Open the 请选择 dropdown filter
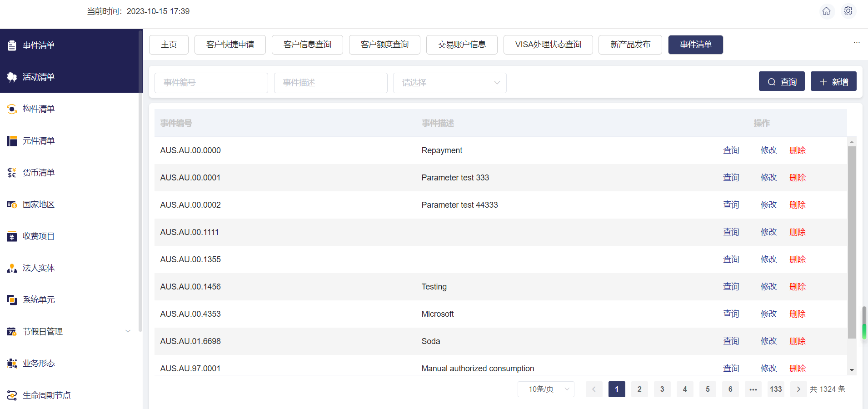This screenshot has width=868, height=409. point(450,83)
